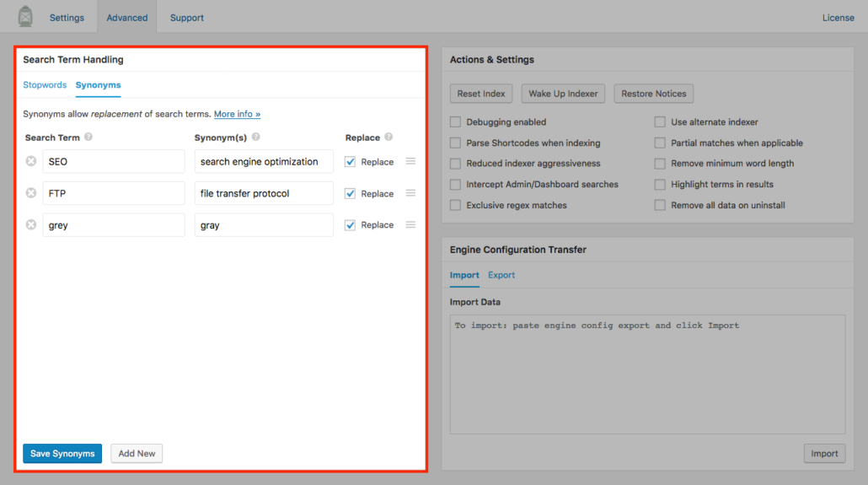This screenshot has width=868, height=485.
Task: Focus the SEO search term field
Action: (x=114, y=161)
